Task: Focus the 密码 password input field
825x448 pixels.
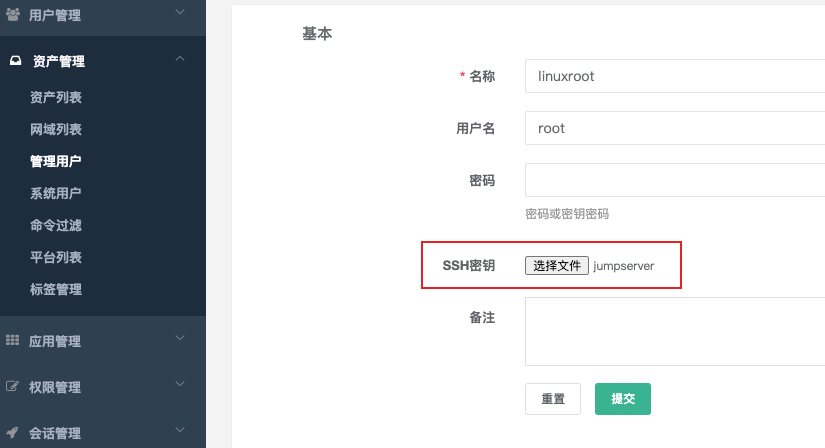Action: click(675, 180)
